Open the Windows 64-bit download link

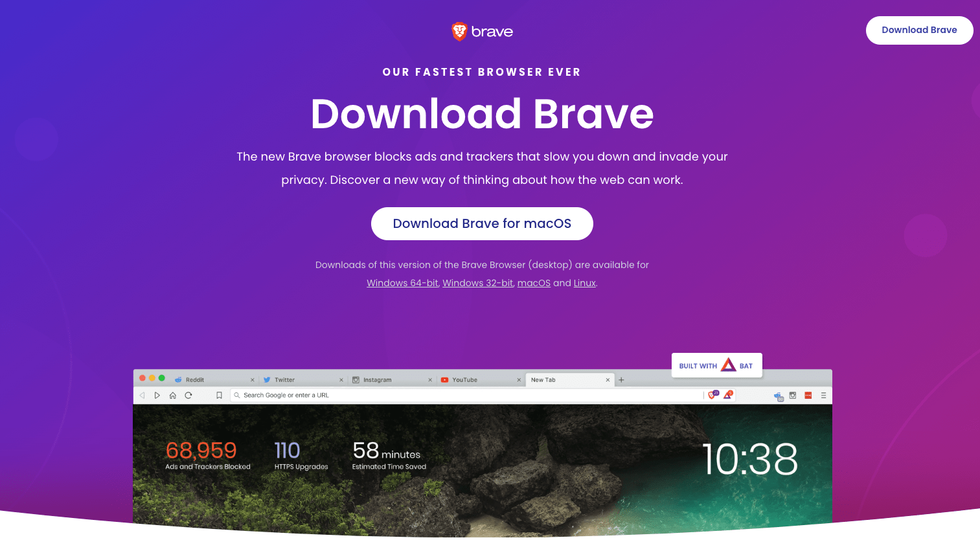pos(402,283)
